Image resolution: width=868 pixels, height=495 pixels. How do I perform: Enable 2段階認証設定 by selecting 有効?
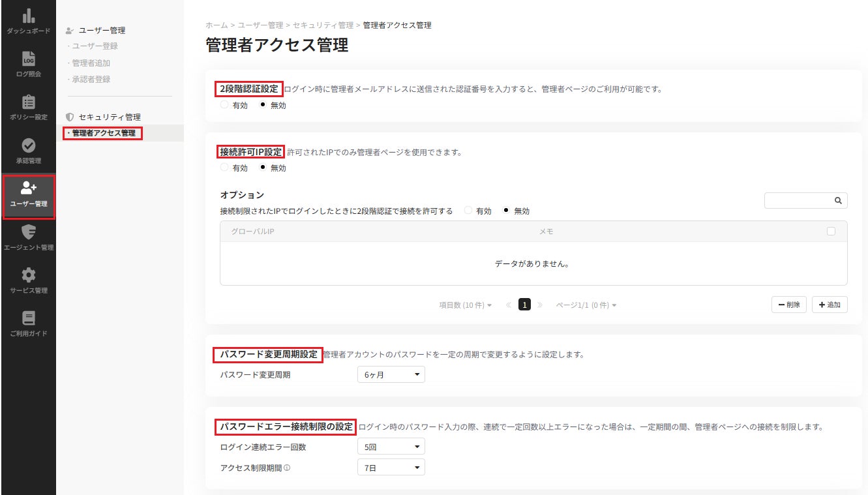point(225,104)
